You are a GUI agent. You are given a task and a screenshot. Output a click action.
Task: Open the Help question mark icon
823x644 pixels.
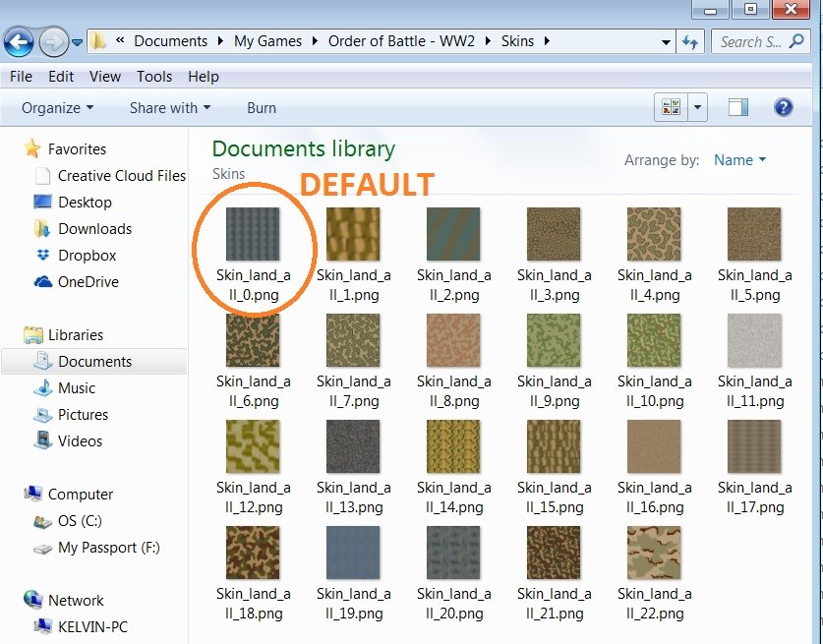(x=784, y=107)
